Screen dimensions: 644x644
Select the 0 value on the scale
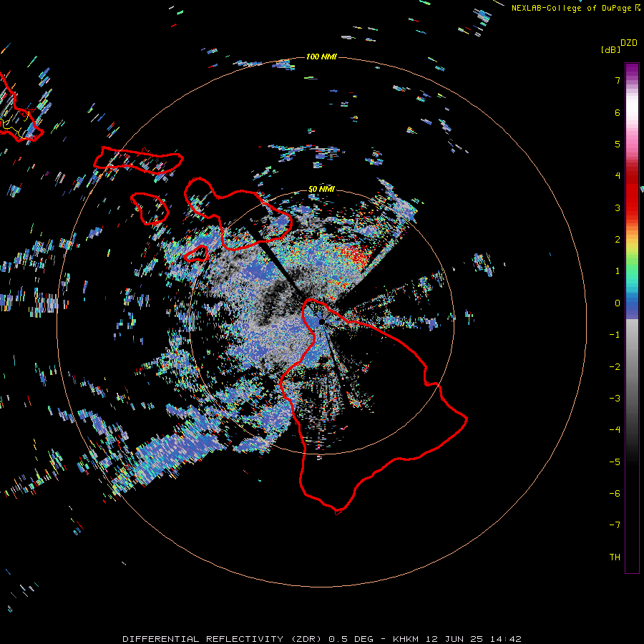[x=618, y=303]
